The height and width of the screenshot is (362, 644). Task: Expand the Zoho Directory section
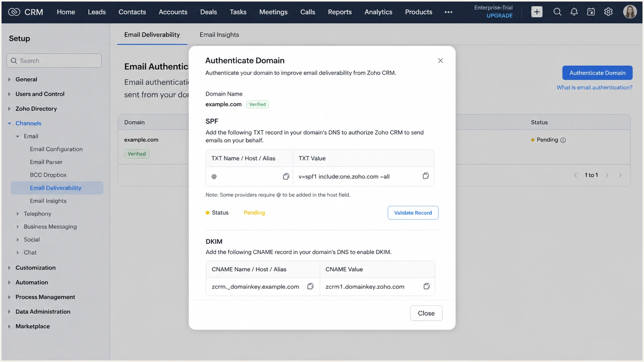(9, 109)
